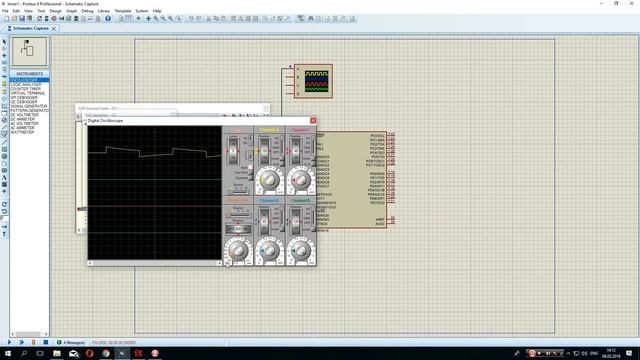Open the Chrome taskbar icon
The width and height of the screenshot is (640, 360).
tap(106, 353)
